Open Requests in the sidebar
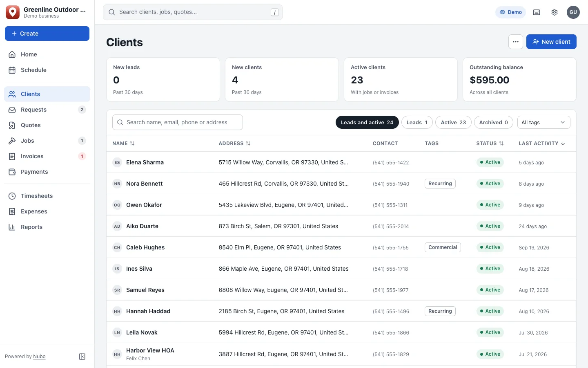Image resolution: width=588 pixels, height=368 pixels. [47, 110]
